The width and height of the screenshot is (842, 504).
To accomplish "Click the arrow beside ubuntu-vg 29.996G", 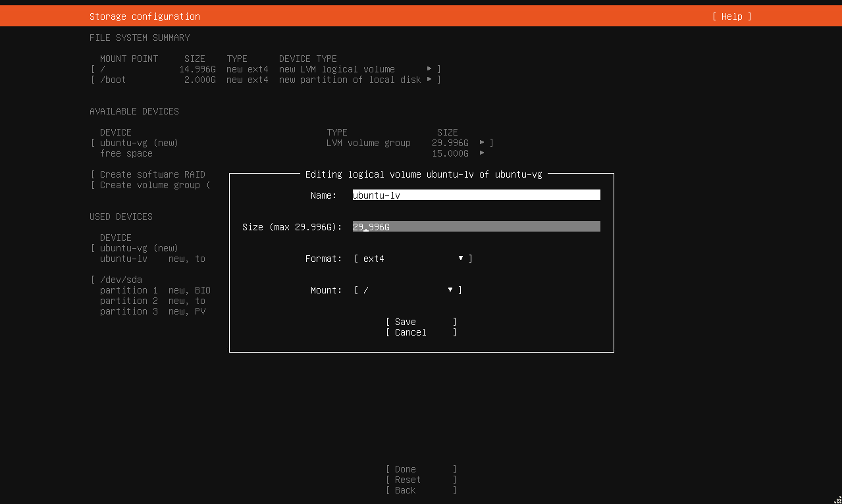I will [482, 143].
